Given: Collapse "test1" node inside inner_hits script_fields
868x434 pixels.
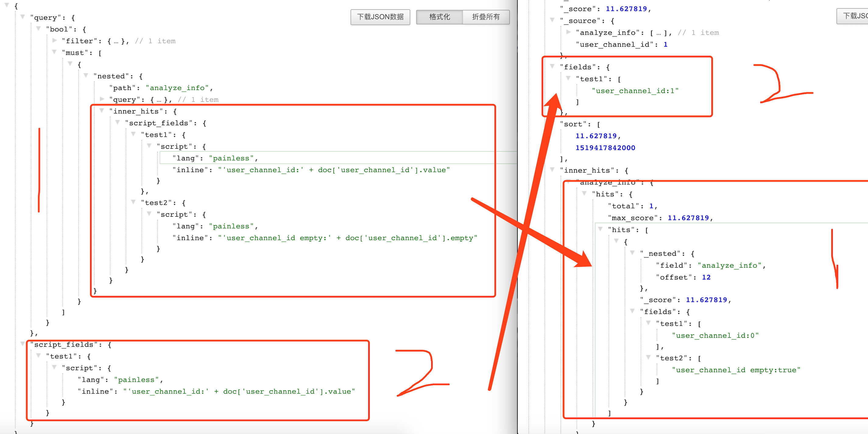Looking at the screenshot, I should click(x=133, y=134).
